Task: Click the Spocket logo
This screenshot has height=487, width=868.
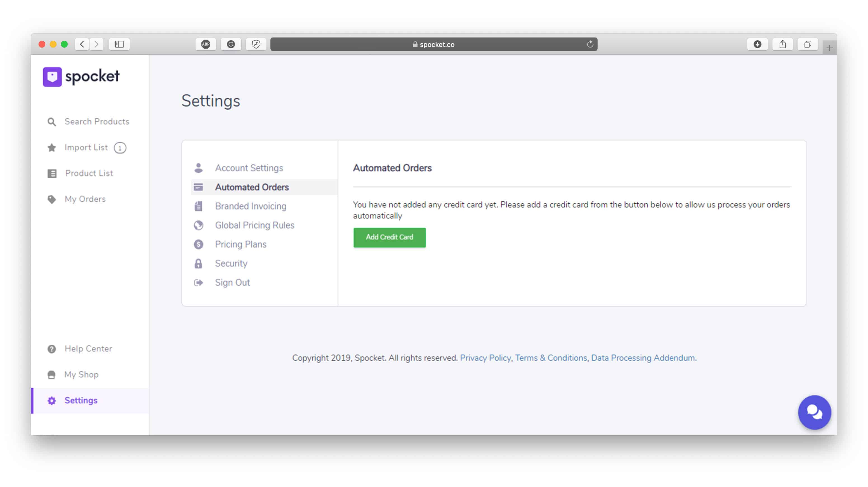Action: [81, 76]
